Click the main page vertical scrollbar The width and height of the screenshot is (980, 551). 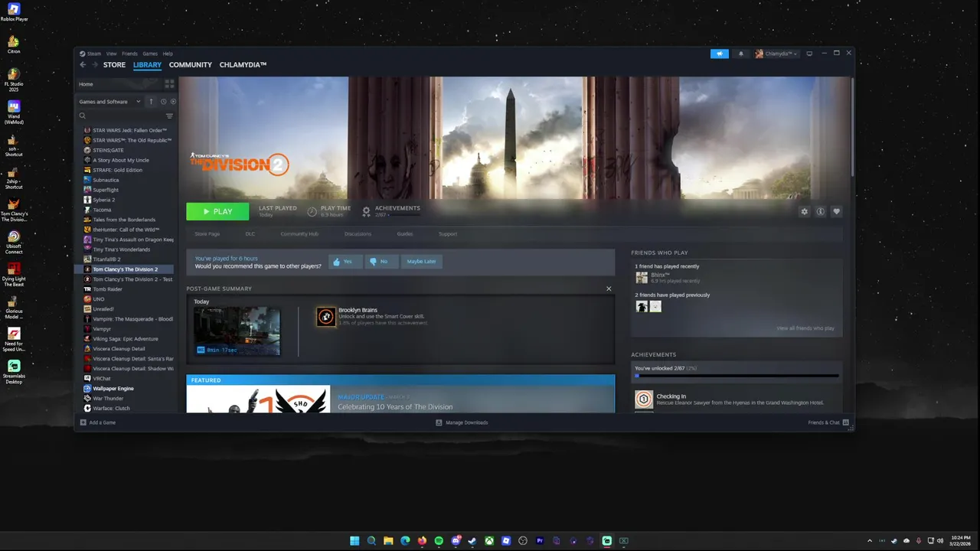point(851,128)
